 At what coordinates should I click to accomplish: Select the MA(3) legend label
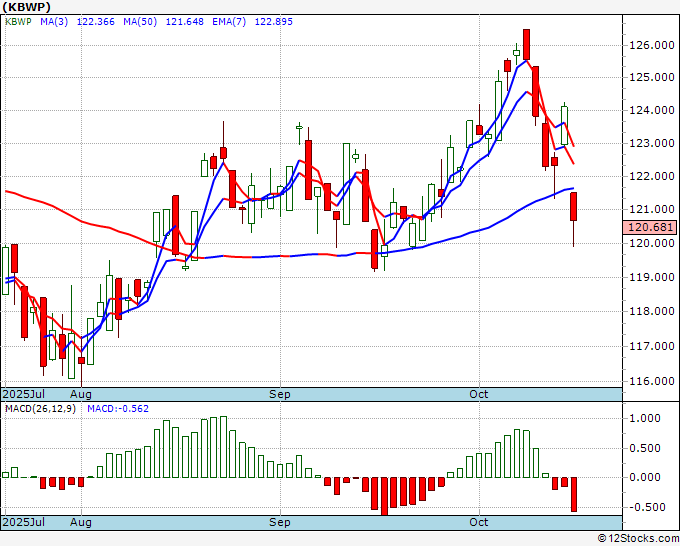click(54, 22)
